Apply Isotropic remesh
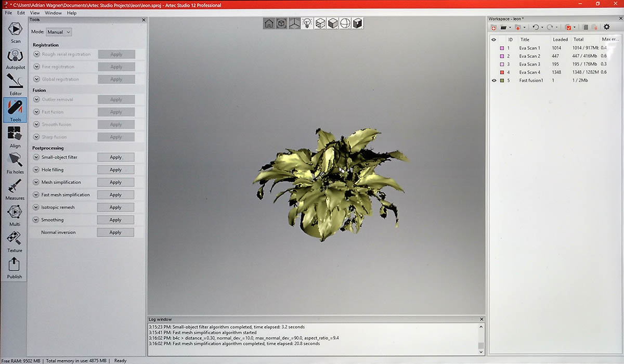 click(x=115, y=207)
